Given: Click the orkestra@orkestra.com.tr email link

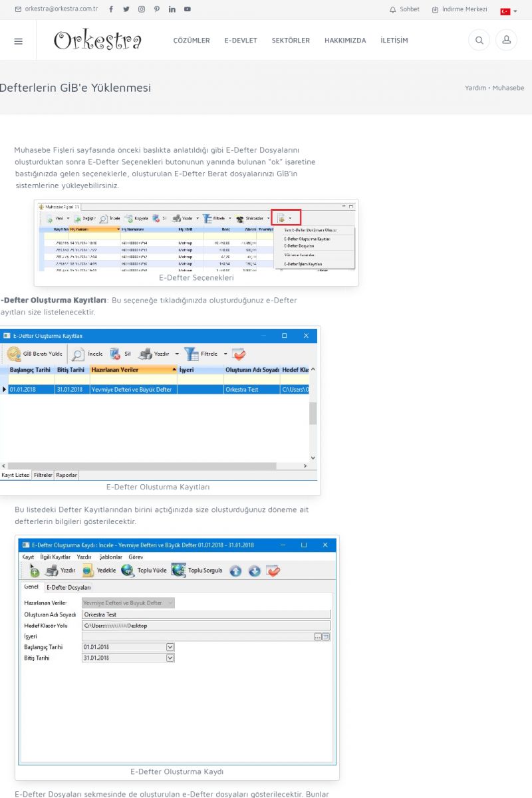Looking at the screenshot, I should pos(57,9).
